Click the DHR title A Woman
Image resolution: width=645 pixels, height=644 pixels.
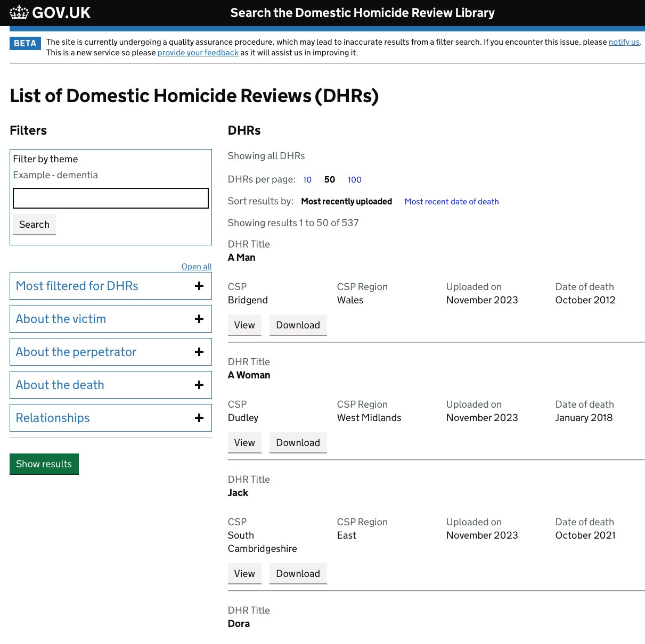coord(249,375)
